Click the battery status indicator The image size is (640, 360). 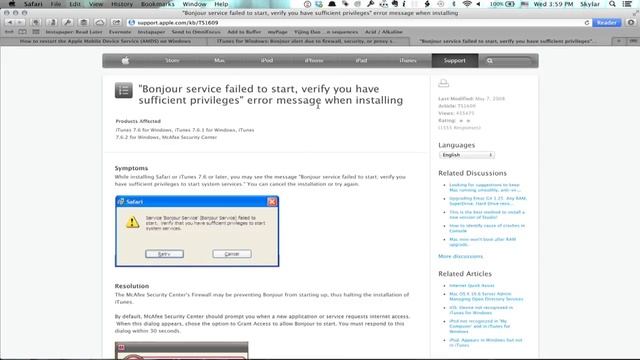(502, 4)
